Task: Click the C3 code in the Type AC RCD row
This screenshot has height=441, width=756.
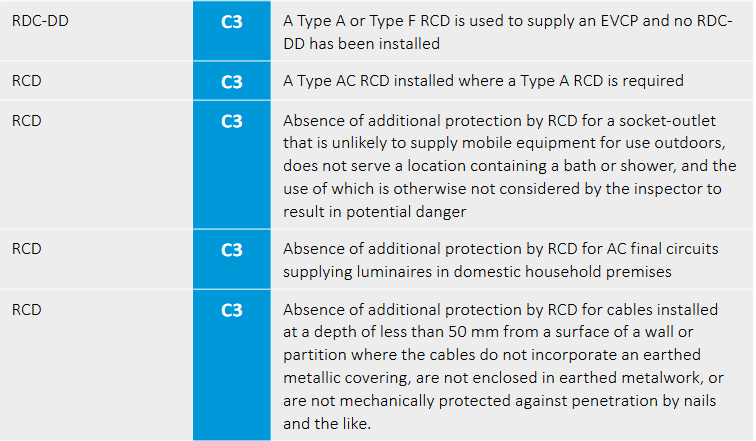Action: point(231,80)
